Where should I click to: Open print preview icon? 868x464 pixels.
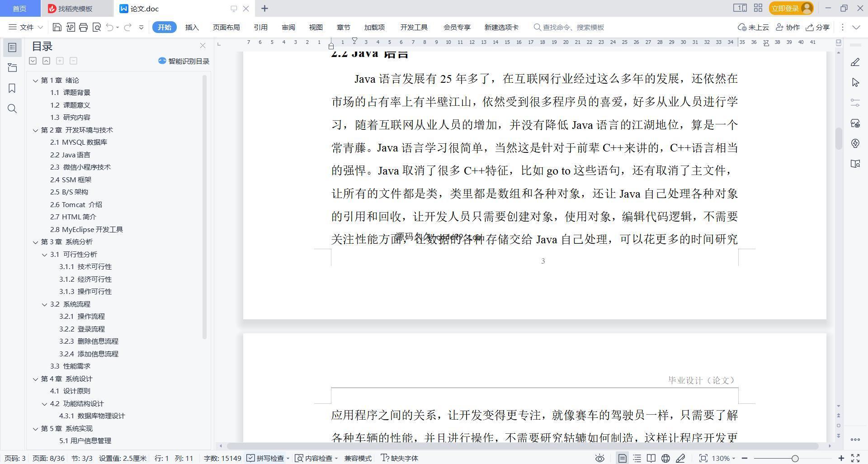[96, 27]
